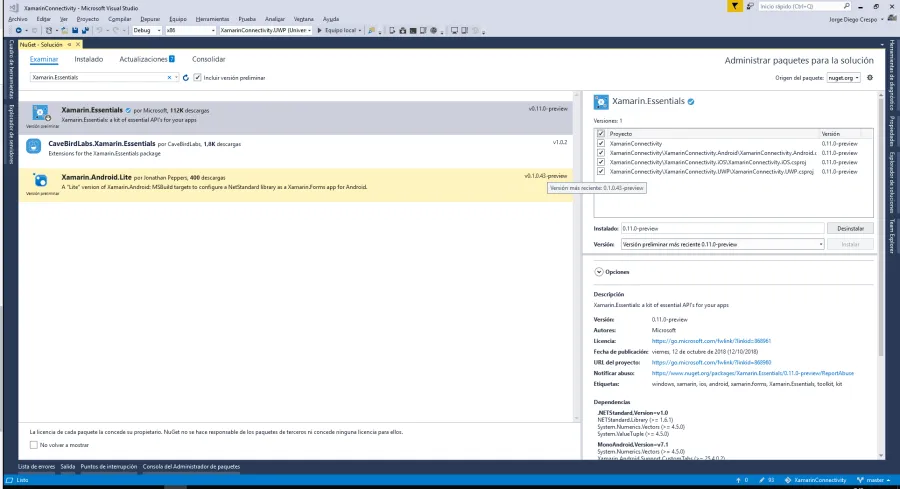The width and height of the screenshot is (900, 489).
Task: Open the XamarinConnectivity.UWP startup project dropdown
Action: coord(266,30)
